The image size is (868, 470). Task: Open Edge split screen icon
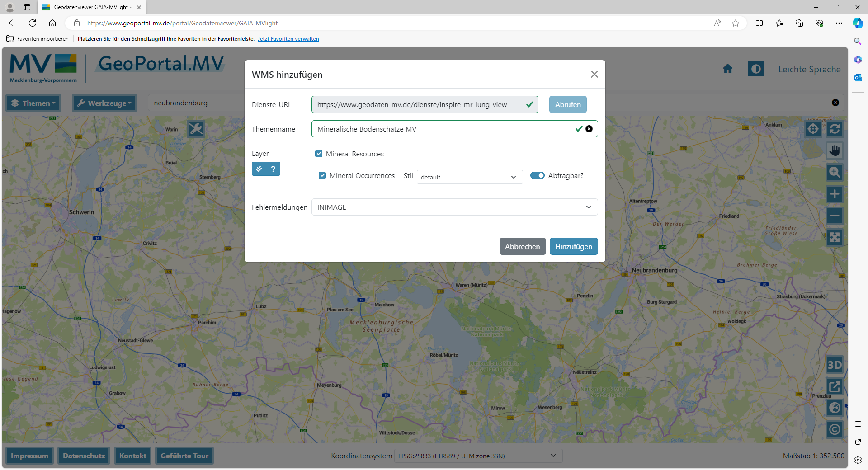coord(759,23)
